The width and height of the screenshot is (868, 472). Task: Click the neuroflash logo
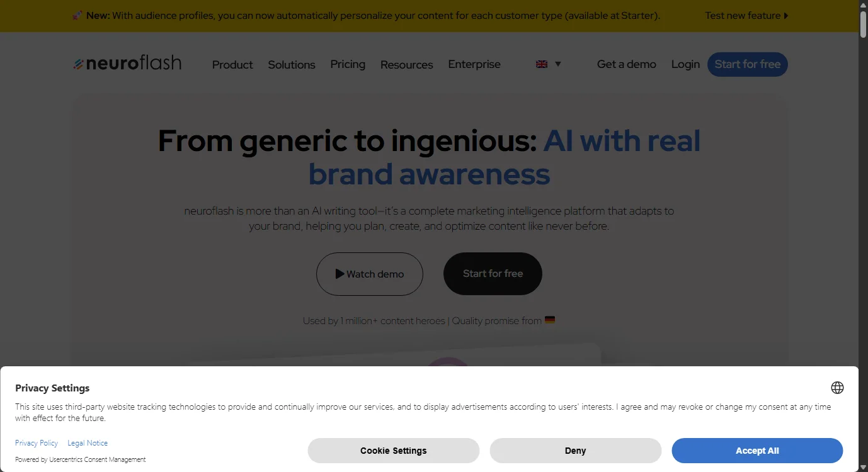(x=127, y=64)
